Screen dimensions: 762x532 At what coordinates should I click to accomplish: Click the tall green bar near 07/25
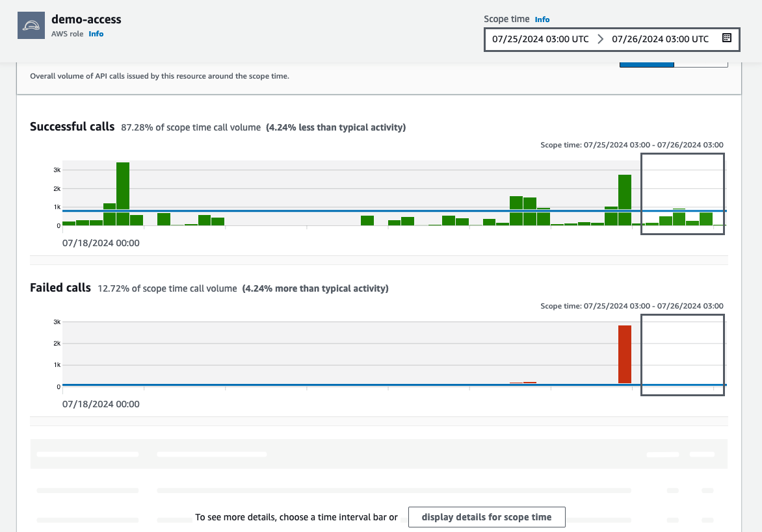[625, 195]
